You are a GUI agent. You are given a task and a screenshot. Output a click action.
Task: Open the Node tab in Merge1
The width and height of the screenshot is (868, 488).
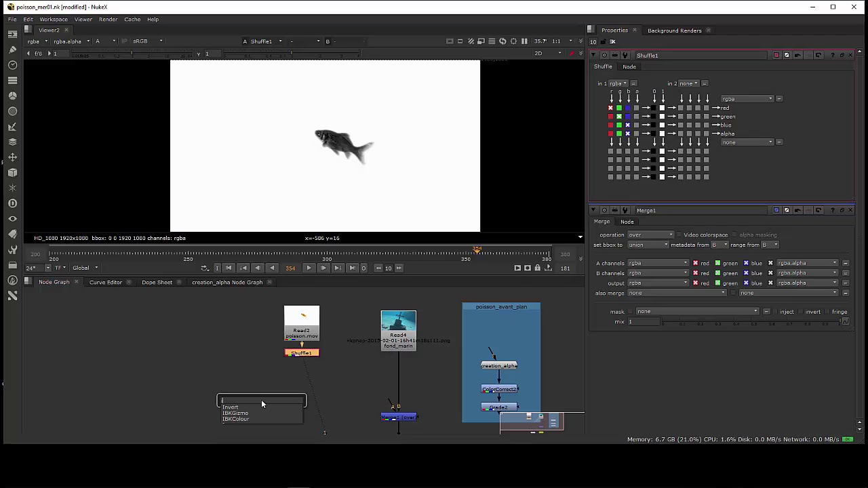click(x=627, y=222)
